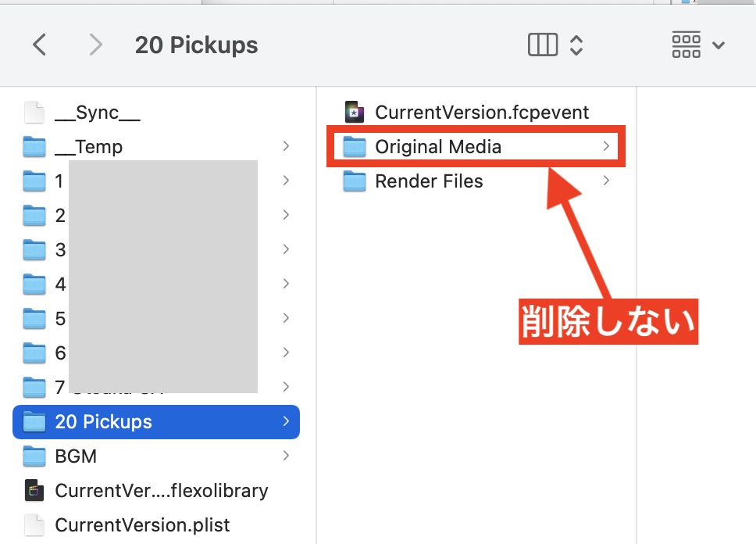Select folder icon numbered 5

pos(34,319)
